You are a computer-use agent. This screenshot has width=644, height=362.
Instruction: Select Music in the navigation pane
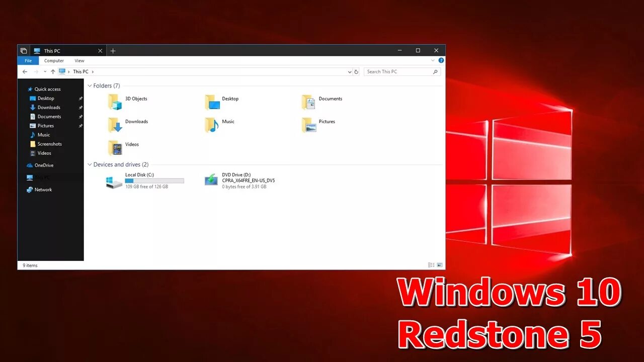tap(44, 135)
